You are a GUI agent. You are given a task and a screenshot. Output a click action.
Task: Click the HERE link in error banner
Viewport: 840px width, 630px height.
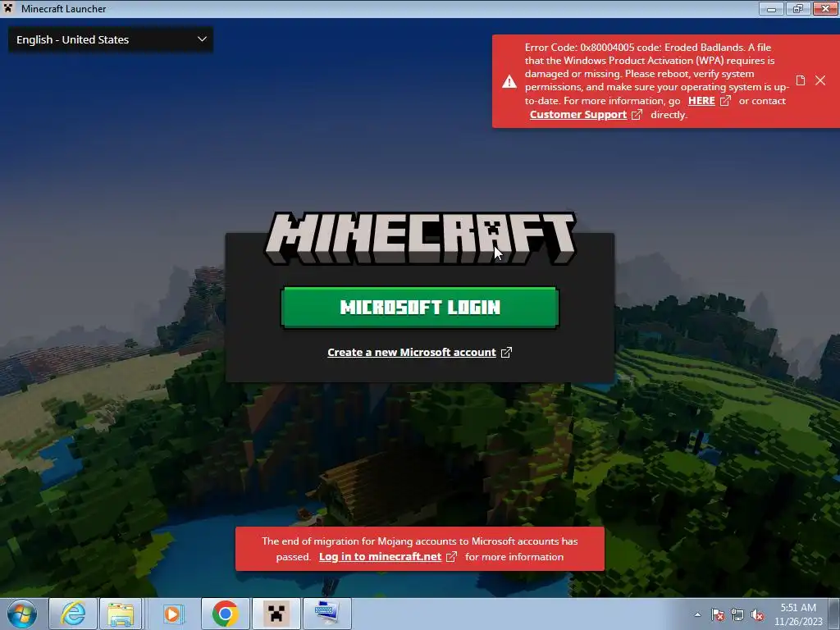click(701, 101)
